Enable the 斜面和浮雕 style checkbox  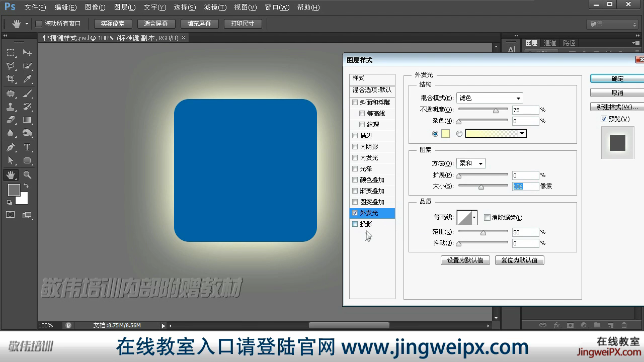[x=355, y=103]
